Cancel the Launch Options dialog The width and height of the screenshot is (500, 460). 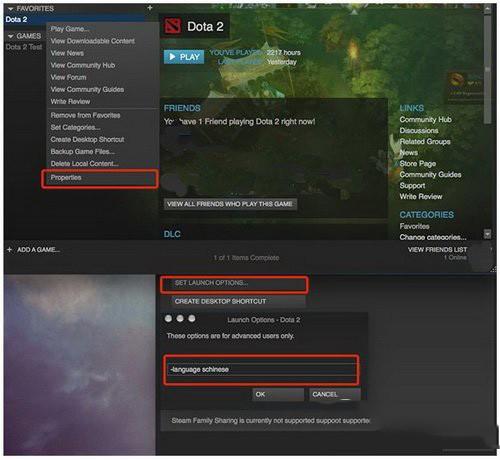334,394
